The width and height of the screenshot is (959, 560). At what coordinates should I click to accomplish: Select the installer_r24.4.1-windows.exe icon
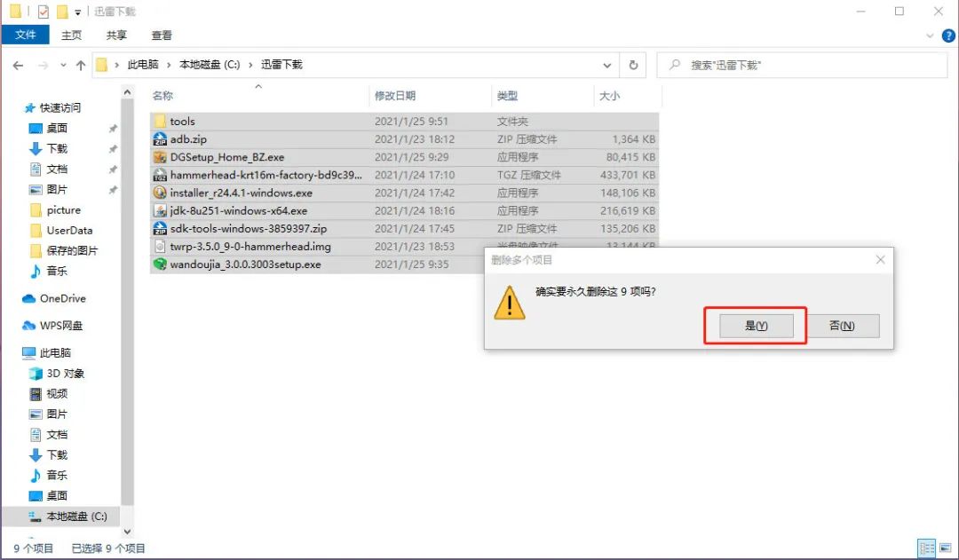pos(160,193)
